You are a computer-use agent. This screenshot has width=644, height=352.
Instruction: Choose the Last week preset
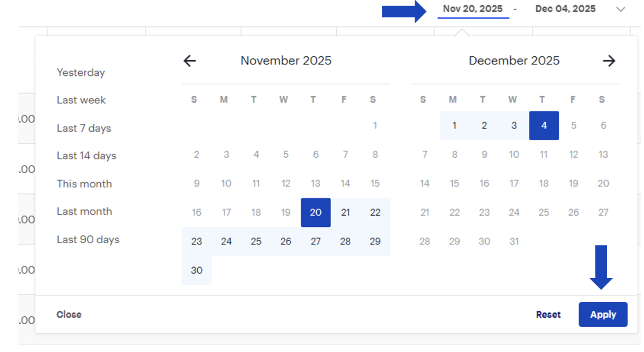tap(81, 100)
